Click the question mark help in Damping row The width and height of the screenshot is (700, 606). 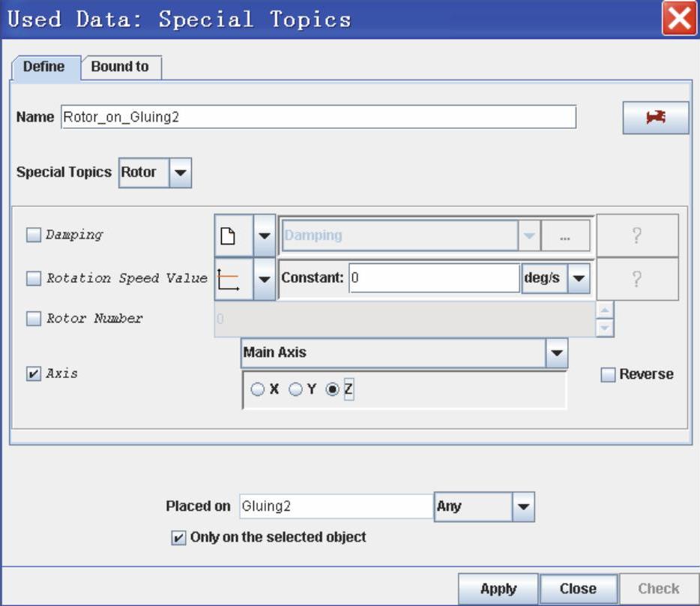click(637, 235)
